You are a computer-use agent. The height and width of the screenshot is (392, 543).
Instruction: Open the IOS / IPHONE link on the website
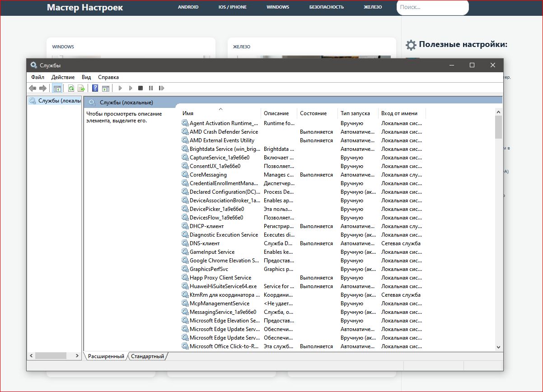[233, 7]
